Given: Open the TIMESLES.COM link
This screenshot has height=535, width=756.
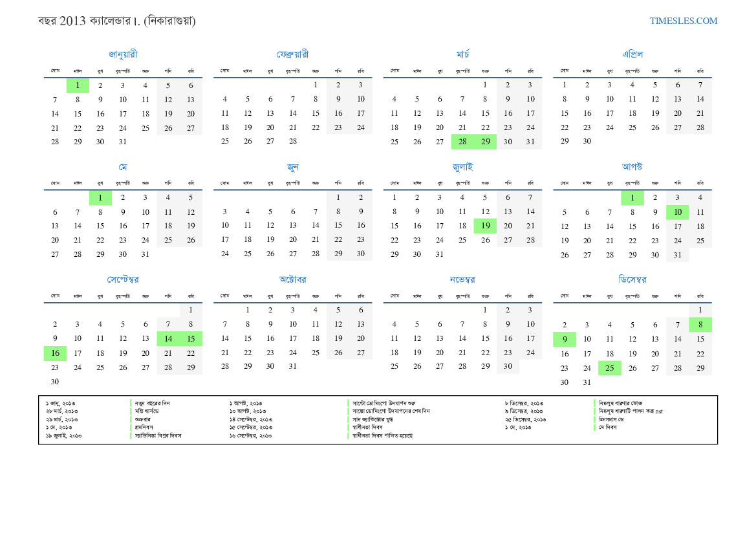Looking at the screenshot, I should point(683,21).
